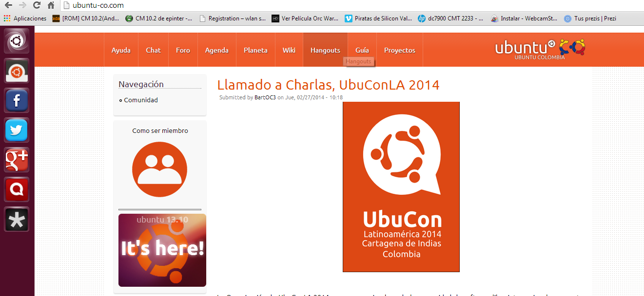Click the Ubuntu mail envelope sidebar icon
The width and height of the screenshot is (644, 296).
(17, 71)
